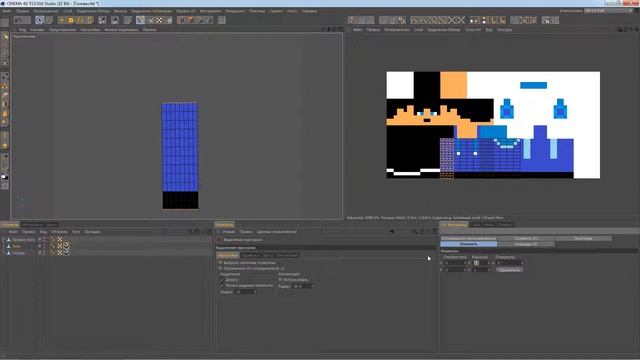Image resolution: width=640 pixels, height=360 pixels.
Task: Select the Голова object in the object list
Action: coord(18,253)
